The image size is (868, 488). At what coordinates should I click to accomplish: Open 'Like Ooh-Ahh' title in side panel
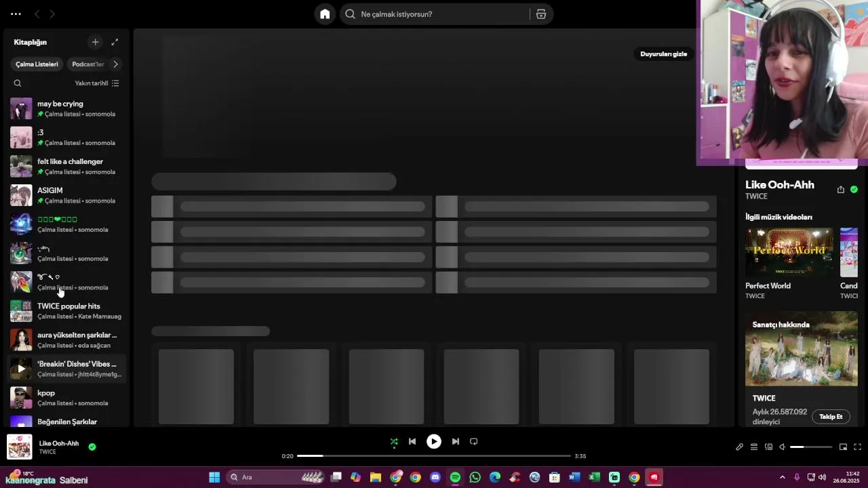(780, 185)
